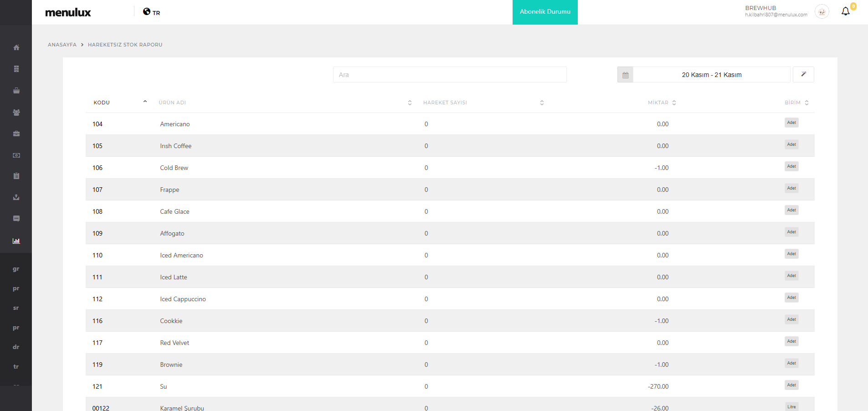Click the users group sidebar icon
Screen dimensions: 868x411
[x=16, y=113]
